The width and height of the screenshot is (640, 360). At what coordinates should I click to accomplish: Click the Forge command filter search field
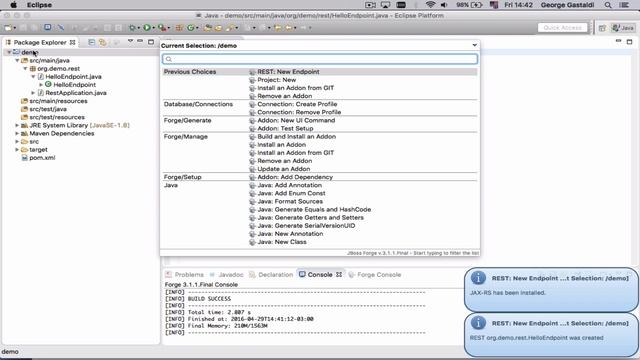click(x=320, y=59)
